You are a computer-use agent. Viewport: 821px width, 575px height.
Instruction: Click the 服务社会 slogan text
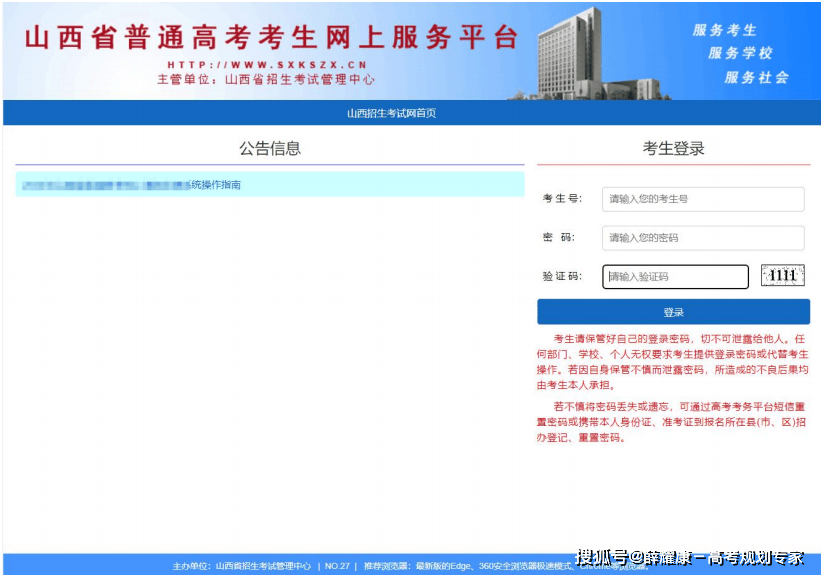tap(757, 78)
